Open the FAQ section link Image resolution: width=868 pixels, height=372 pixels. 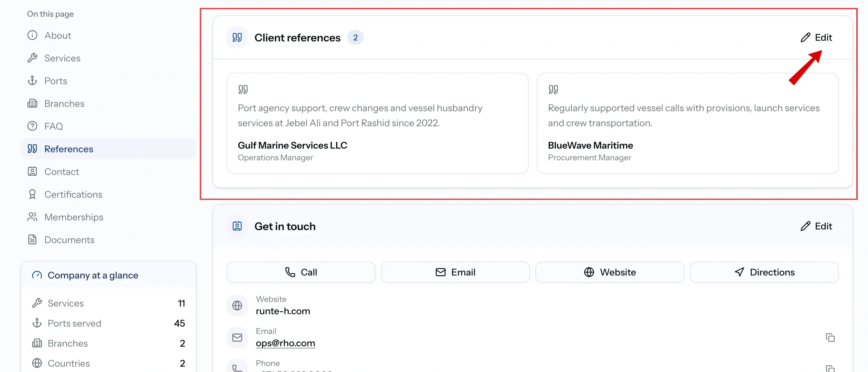(108, 126)
